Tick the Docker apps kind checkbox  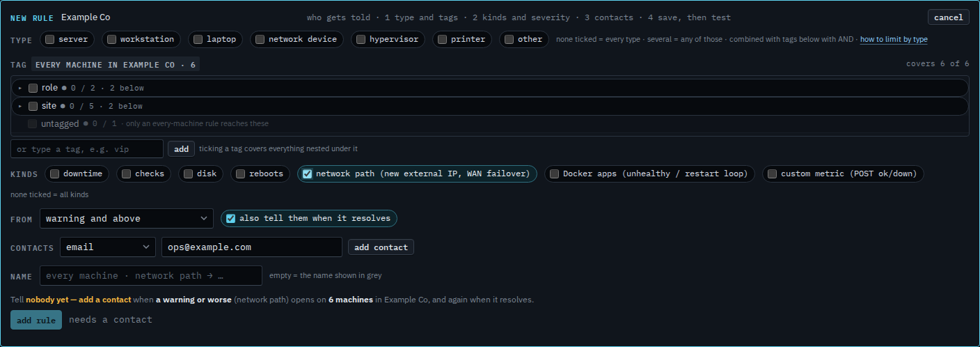pos(554,174)
